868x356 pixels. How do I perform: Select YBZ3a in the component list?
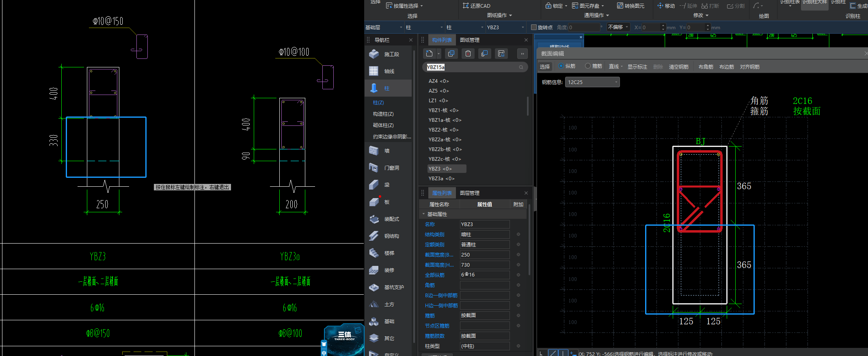pos(441,178)
